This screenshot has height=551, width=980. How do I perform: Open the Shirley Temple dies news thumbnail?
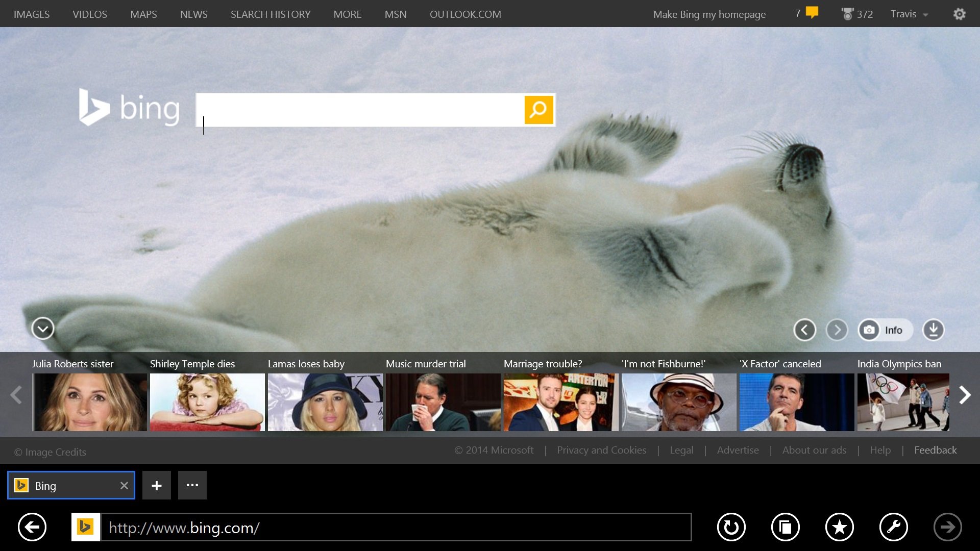(x=207, y=402)
